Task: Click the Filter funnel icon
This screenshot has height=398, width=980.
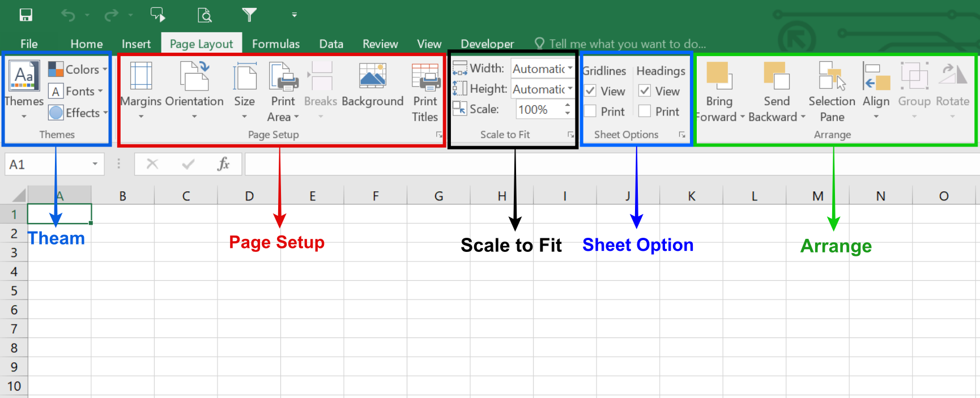Action: pos(249,15)
